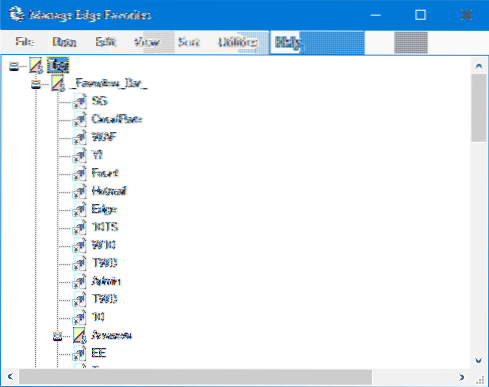
Task: Select the YT bookmark label
Action: click(x=97, y=155)
